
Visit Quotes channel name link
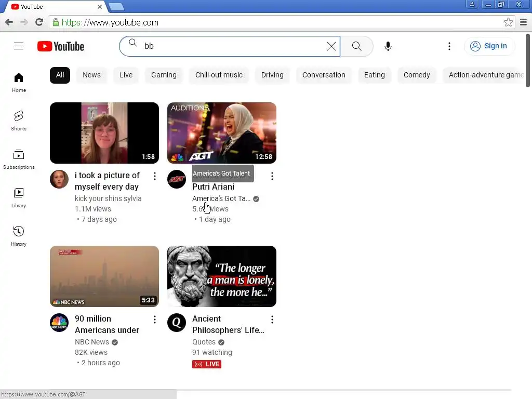pos(204,342)
